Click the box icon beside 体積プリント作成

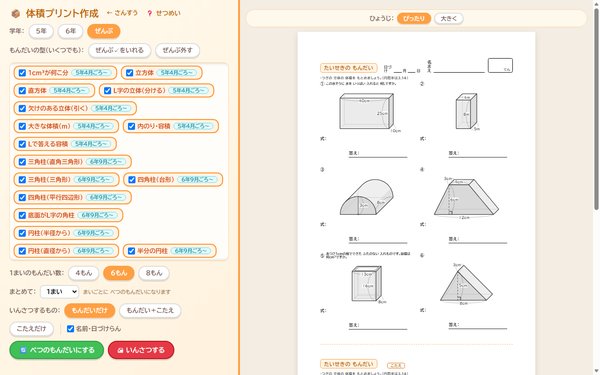(16, 13)
